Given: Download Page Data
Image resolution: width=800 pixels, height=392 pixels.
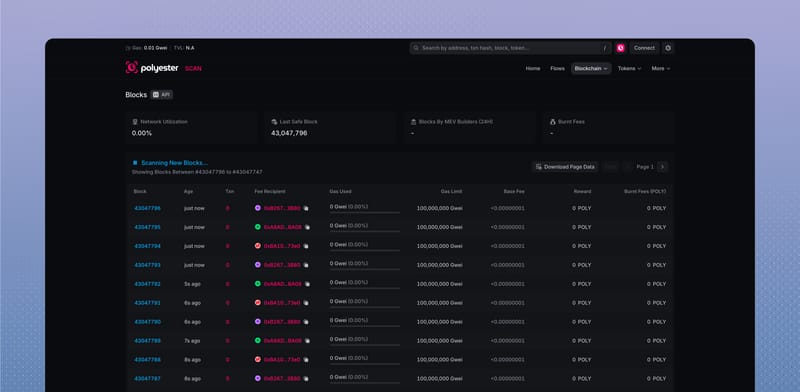Looking at the screenshot, I should coord(565,167).
